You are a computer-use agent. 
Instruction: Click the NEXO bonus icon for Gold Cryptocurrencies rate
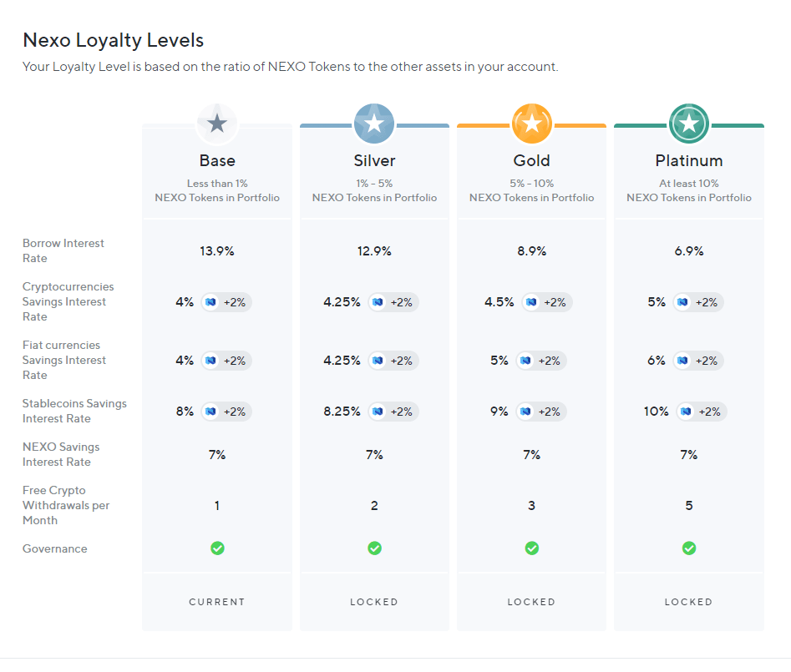[x=531, y=302]
